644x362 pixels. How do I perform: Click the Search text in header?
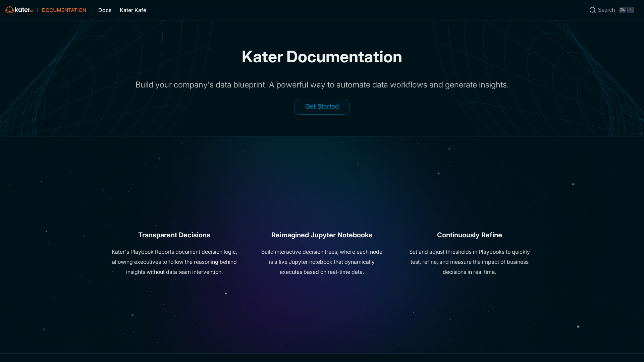(606, 10)
